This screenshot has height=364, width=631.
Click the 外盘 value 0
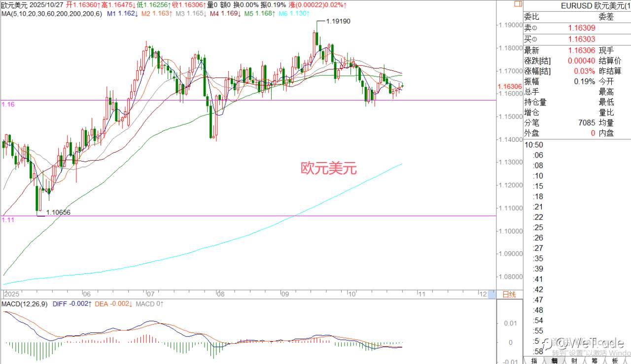tap(593, 133)
